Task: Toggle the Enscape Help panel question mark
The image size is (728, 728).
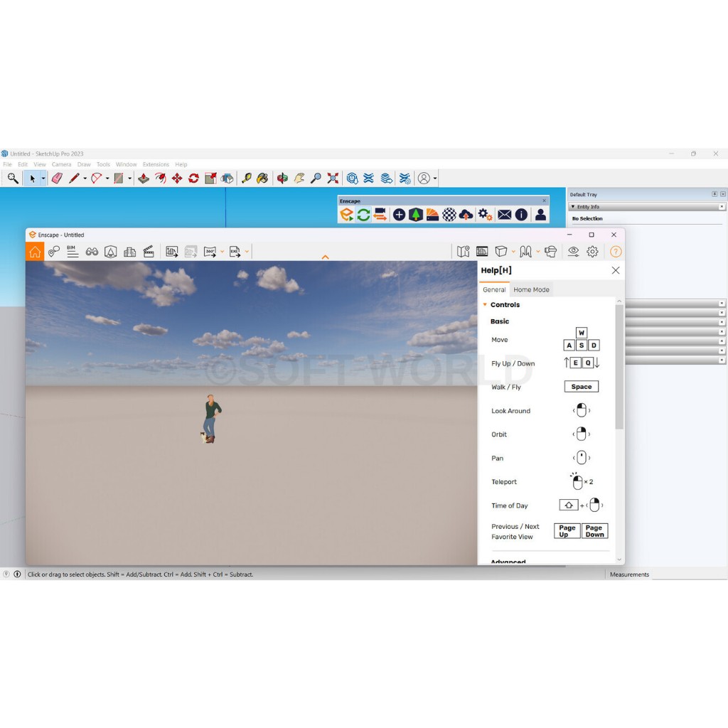Action: [616, 252]
